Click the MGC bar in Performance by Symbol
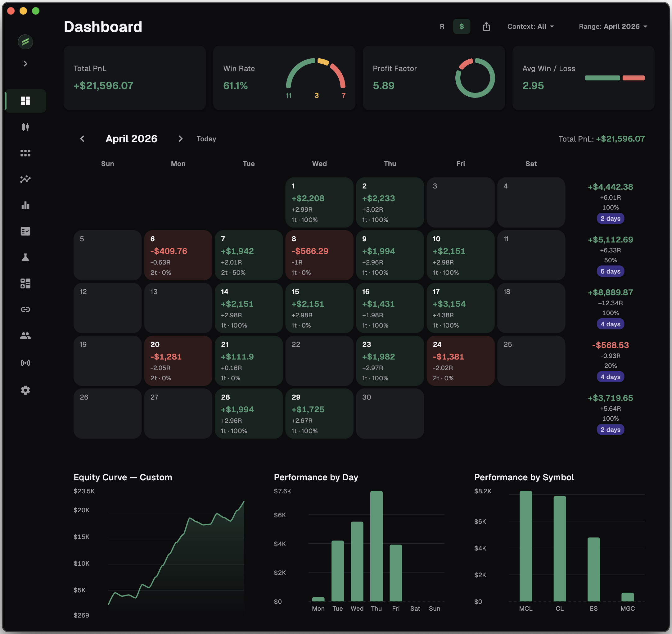 627,597
